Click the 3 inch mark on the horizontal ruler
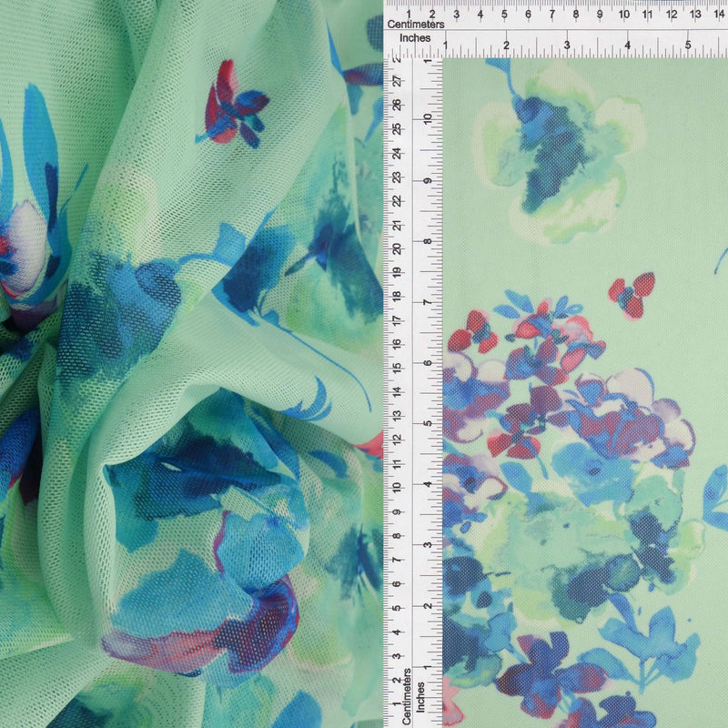The height and width of the screenshot is (728, 728). pos(567,45)
